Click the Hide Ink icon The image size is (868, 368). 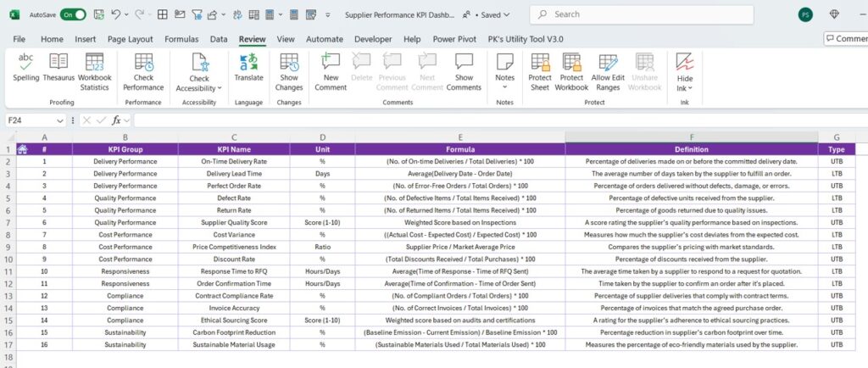(x=685, y=62)
